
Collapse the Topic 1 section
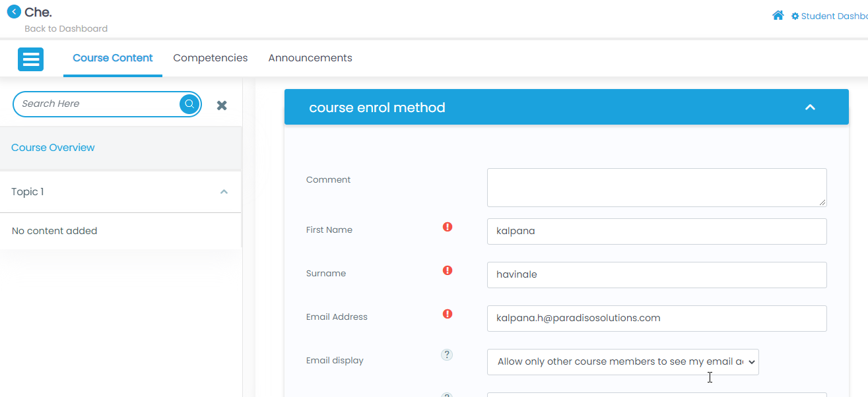click(224, 192)
